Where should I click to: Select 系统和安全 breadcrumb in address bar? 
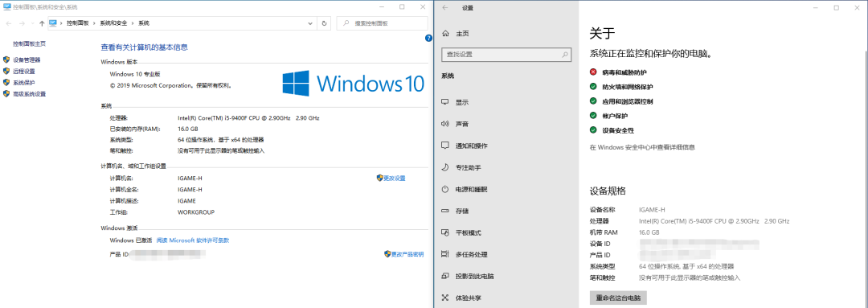pos(113,23)
